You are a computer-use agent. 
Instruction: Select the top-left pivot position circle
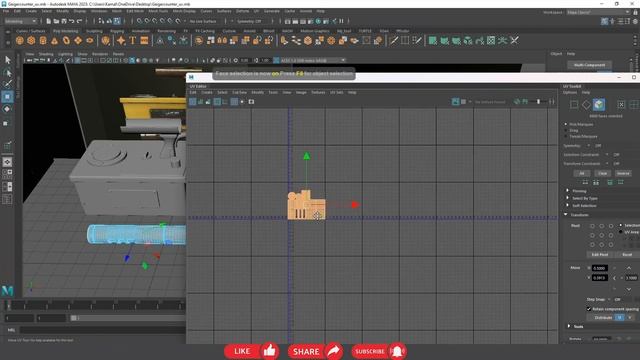592,226
